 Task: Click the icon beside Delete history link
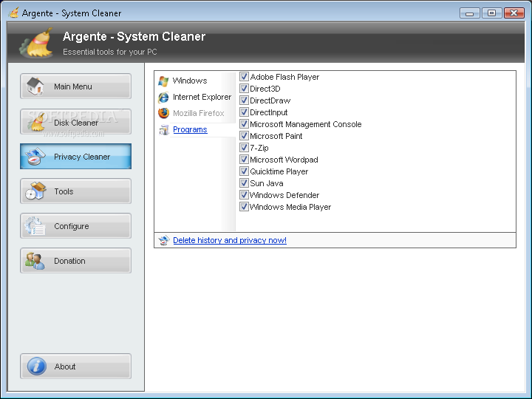164,240
